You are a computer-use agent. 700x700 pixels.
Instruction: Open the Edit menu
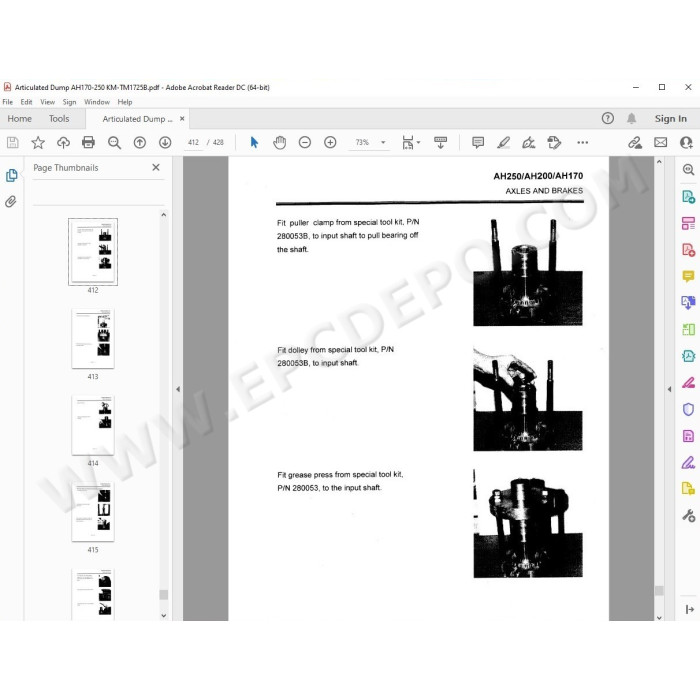pyautogui.click(x=26, y=102)
